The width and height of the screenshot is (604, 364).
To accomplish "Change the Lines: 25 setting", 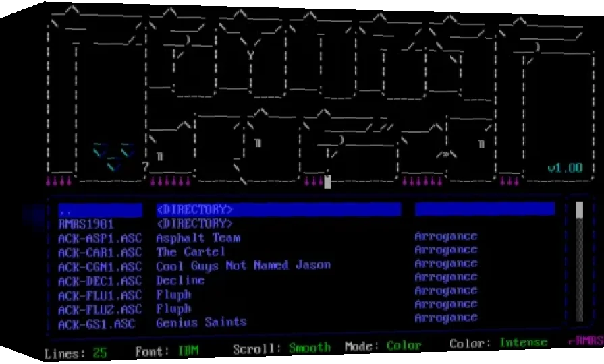I will 76,353.
